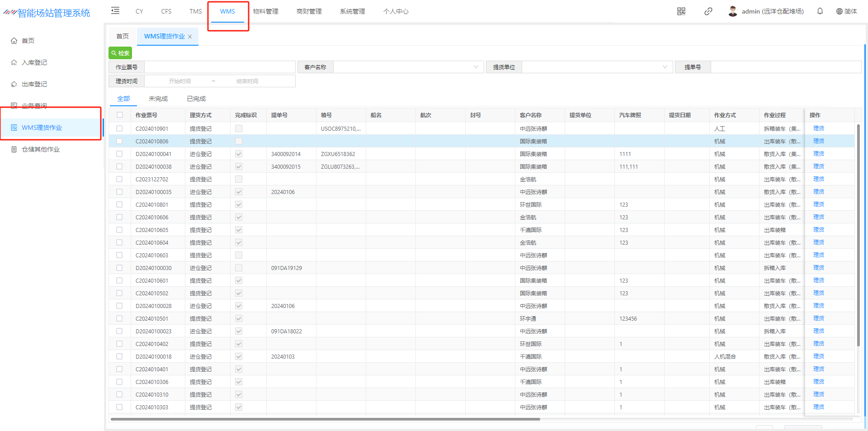The width and height of the screenshot is (868, 431).
Task: Open the QR code icon
Action: (x=681, y=11)
